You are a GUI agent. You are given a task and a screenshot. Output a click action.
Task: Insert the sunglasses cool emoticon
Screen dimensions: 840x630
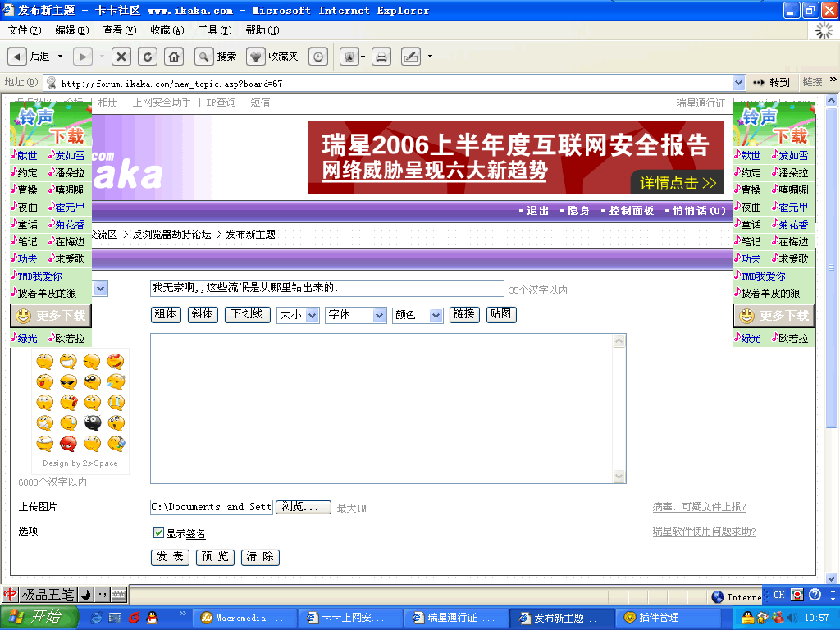tap(68, 381)
